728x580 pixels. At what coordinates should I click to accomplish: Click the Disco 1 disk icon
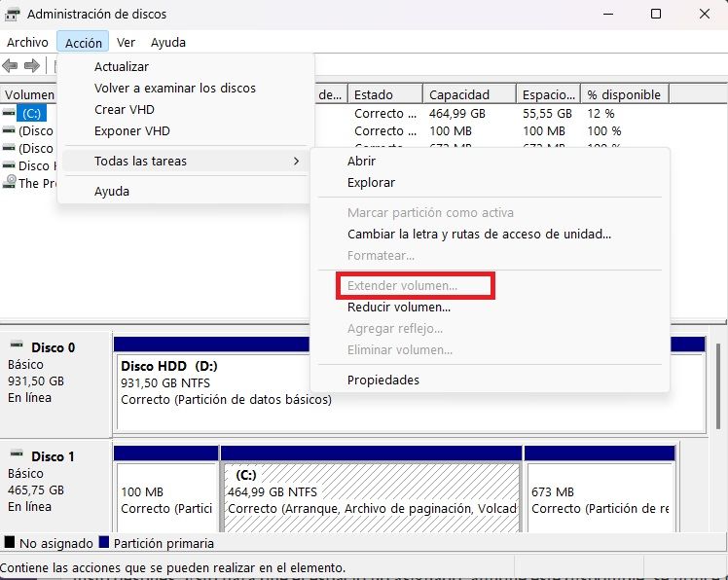click(x=17, y=453)
